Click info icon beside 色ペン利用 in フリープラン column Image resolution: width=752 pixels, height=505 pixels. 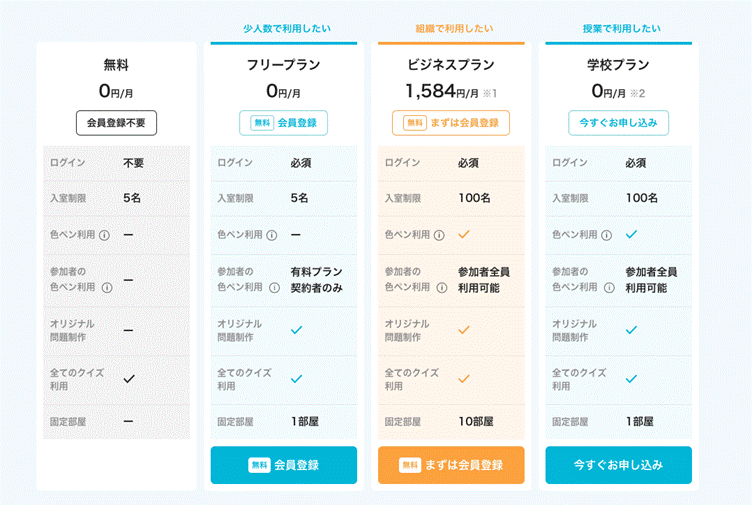coord(271,235)
